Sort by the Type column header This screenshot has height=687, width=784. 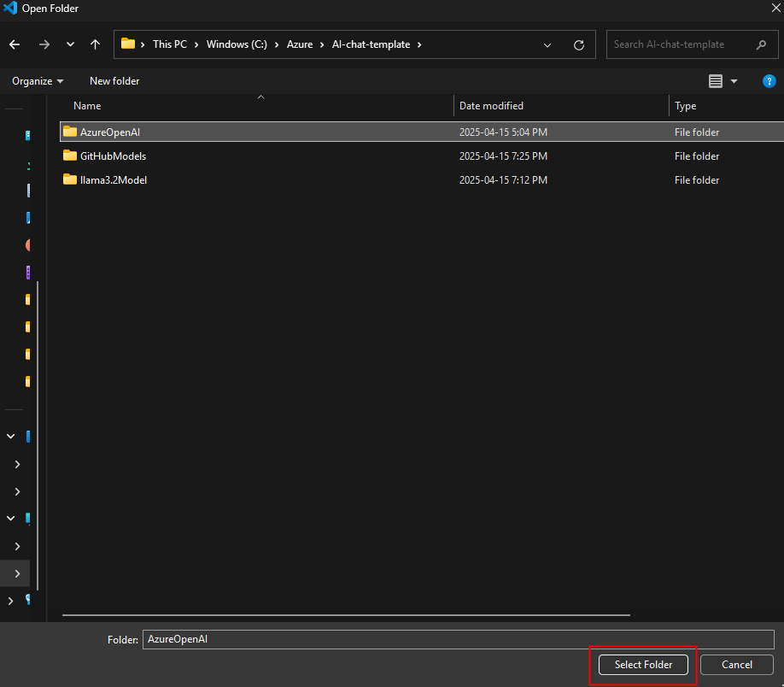(685, 106)
